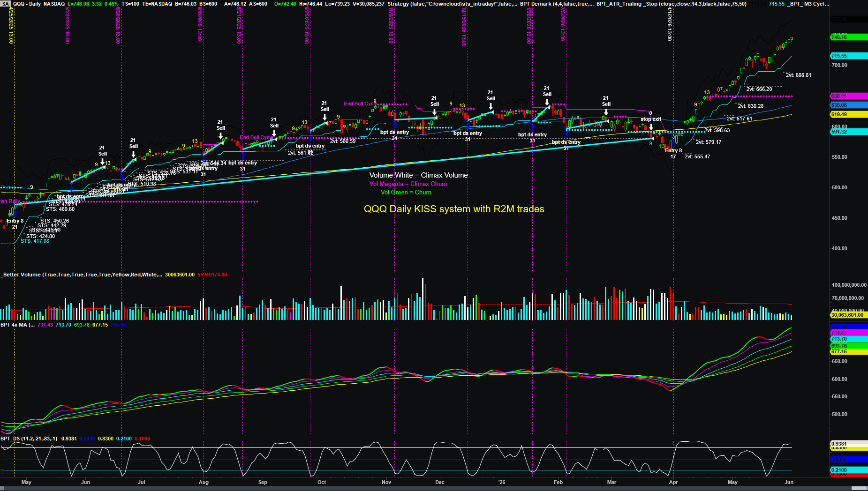Click the Apr label on the time axis

coord(673,482)
